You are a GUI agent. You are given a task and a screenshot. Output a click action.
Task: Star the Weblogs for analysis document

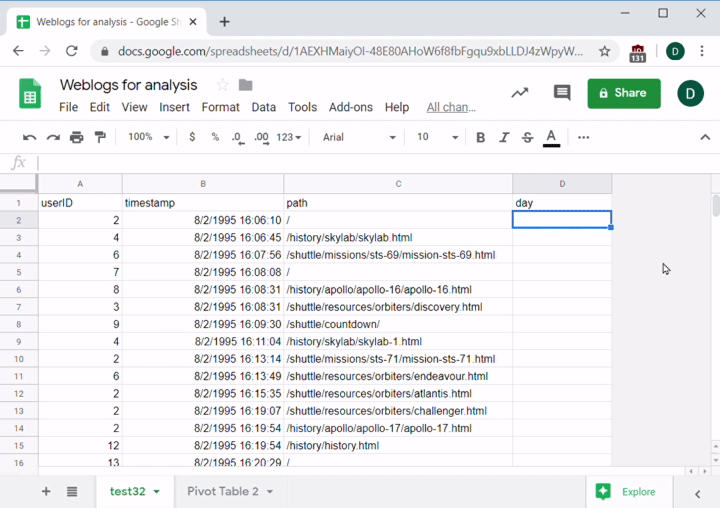pos(222,85)
